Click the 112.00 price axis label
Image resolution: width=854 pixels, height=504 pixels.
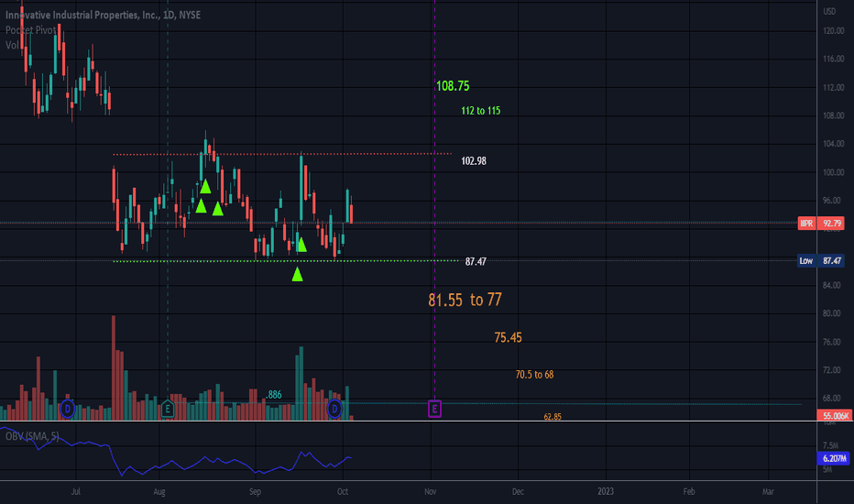tap(833, 87)
